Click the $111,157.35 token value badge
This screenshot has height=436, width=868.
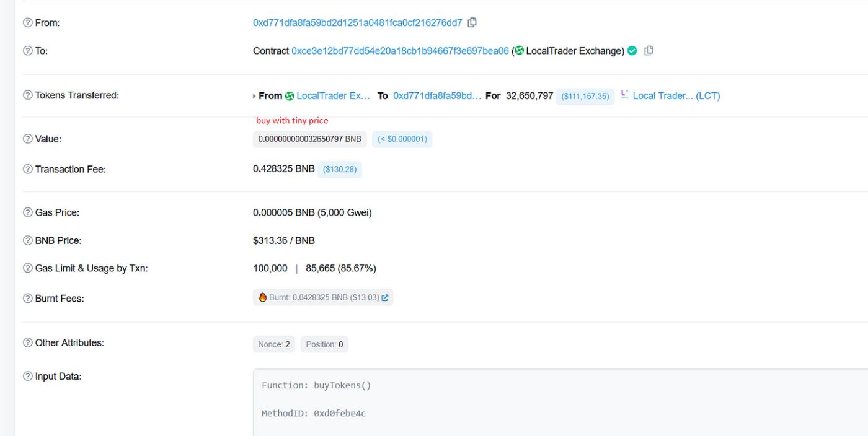coord(585,96)
